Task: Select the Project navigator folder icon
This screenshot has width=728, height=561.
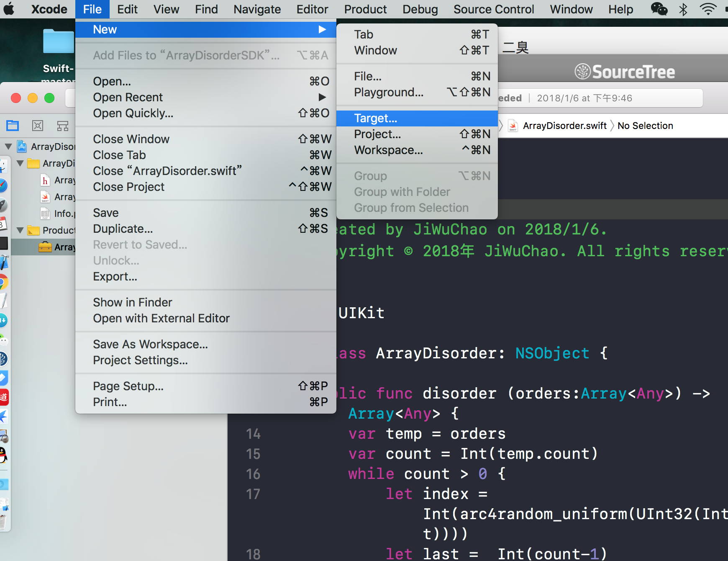Action: (13, 126)
